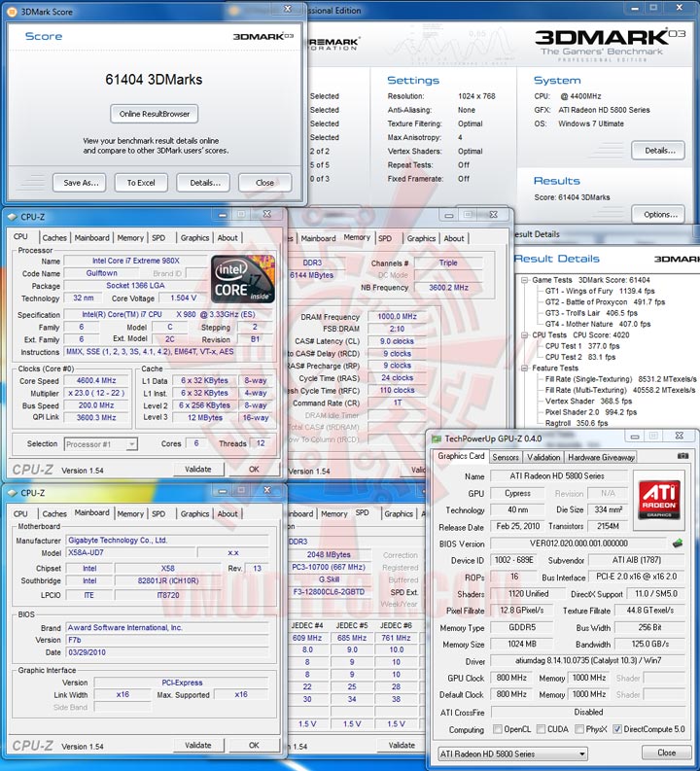Image resolution: width=700 pixels, height=771 pixels.
Task: Select the GT2 - Battle of Proxycon row
Action: pos(605,302)
